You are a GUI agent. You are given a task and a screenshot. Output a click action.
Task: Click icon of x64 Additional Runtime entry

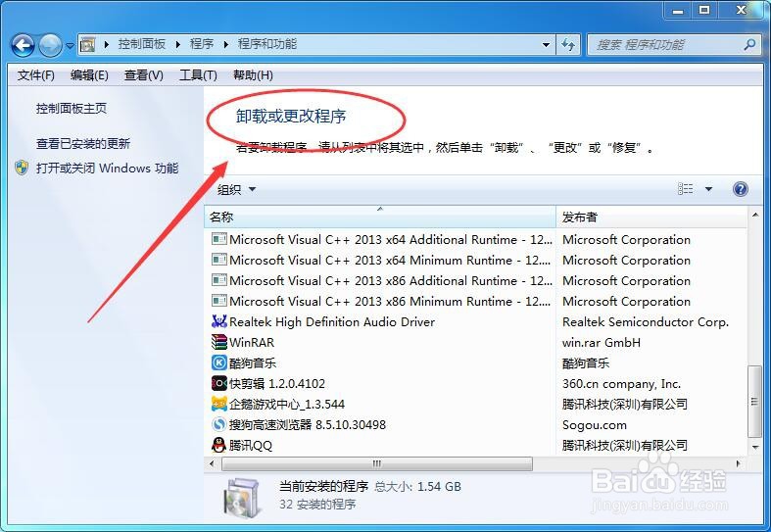tap(218, 238)
